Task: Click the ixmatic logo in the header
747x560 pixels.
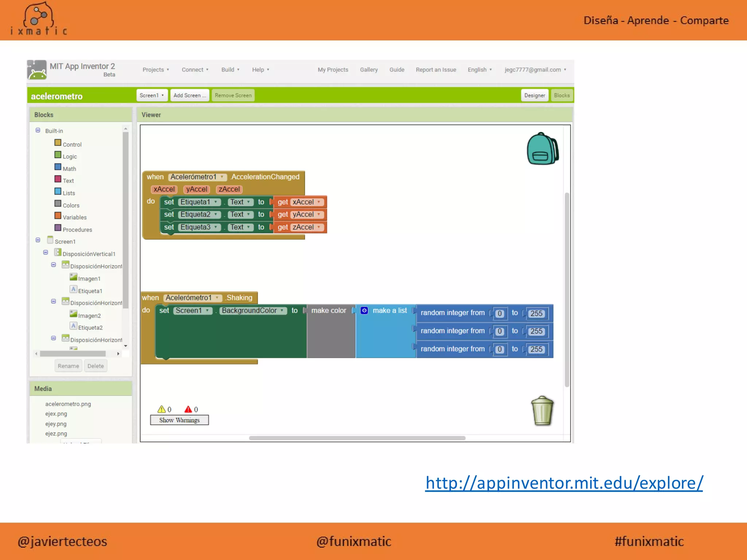Action: pos(39,19)
